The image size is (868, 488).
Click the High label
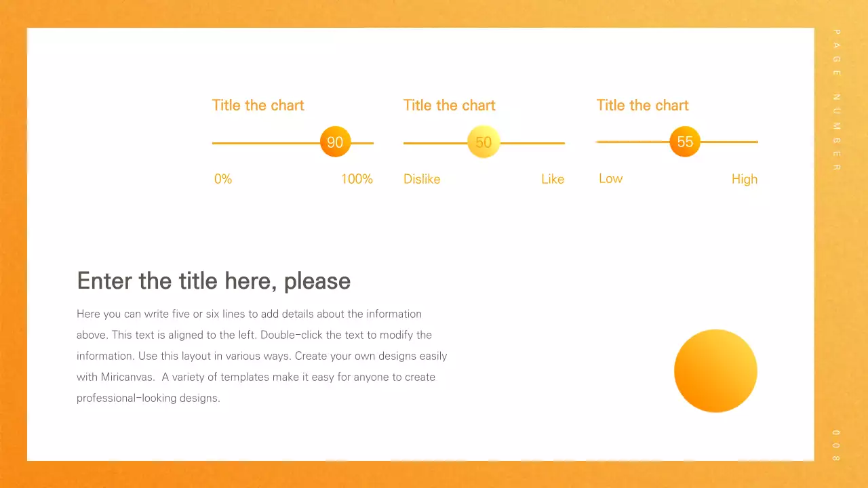(744, 179)
